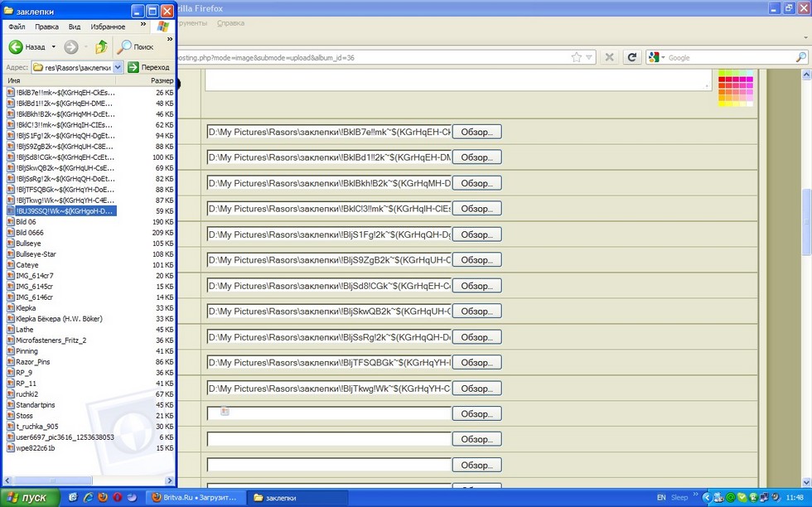Click the Back (Назад) arrow in Explorer
The width and height of the screenshot is (812, 507).
[16, 47]
